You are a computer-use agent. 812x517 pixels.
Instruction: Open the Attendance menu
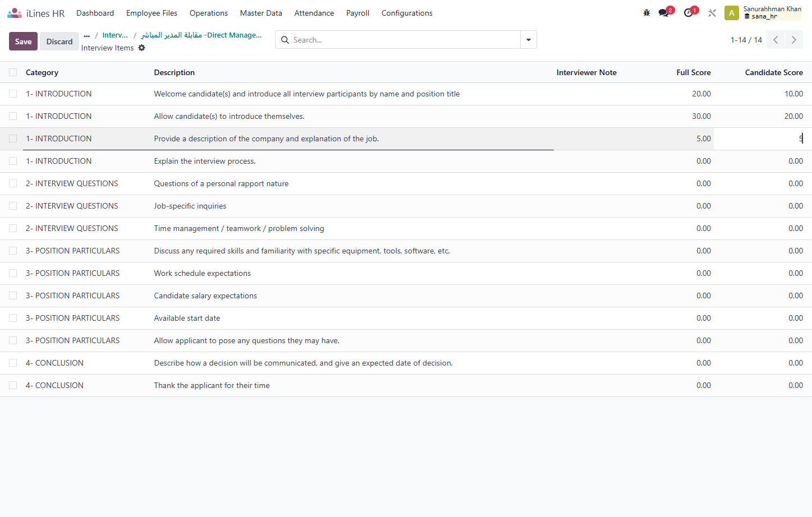click(x=314, y=13)
